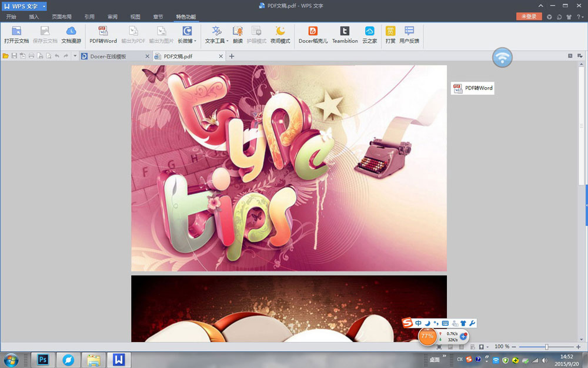Click the 未登录 login button
This screenshot has height=368, width=588.
tap(529, 16)
